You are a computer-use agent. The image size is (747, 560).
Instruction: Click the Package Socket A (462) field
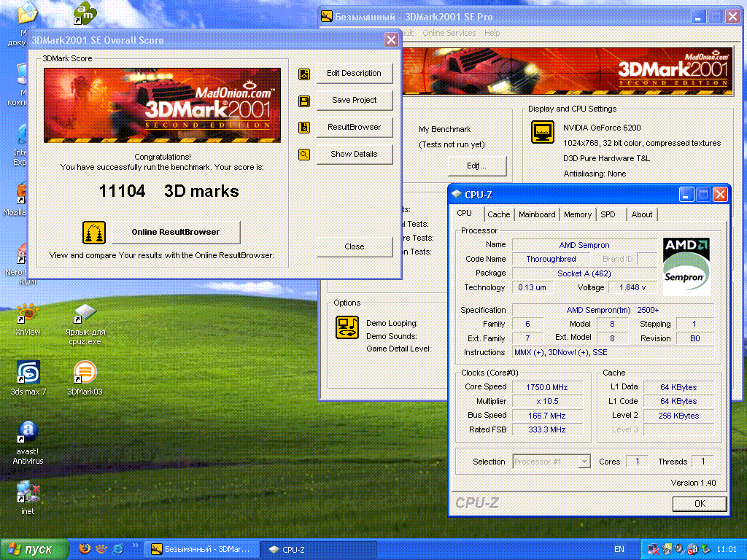(584, 273)
